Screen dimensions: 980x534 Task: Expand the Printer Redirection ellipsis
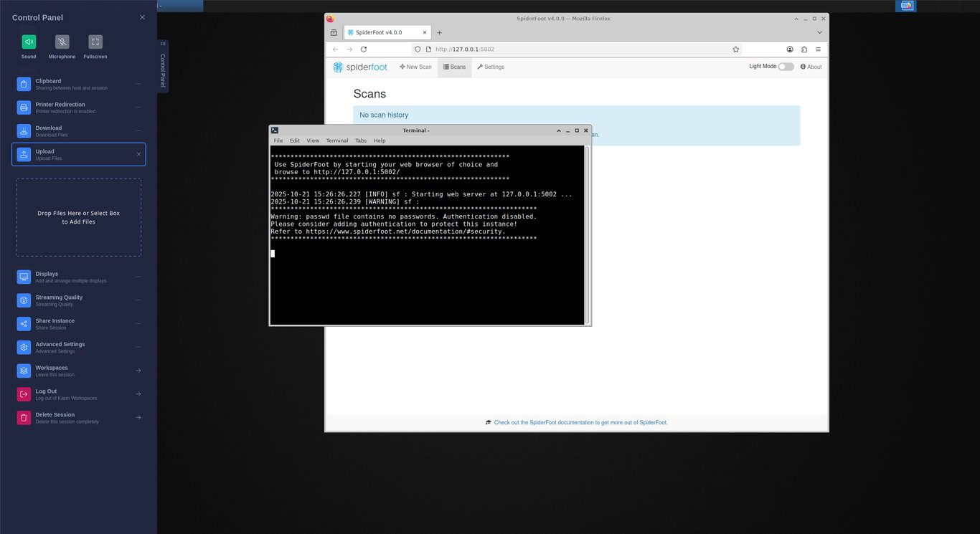pos(138,108)
